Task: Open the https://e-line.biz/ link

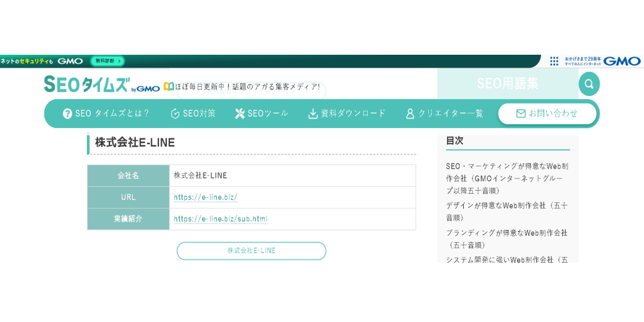Action: [x=205, y=197]
